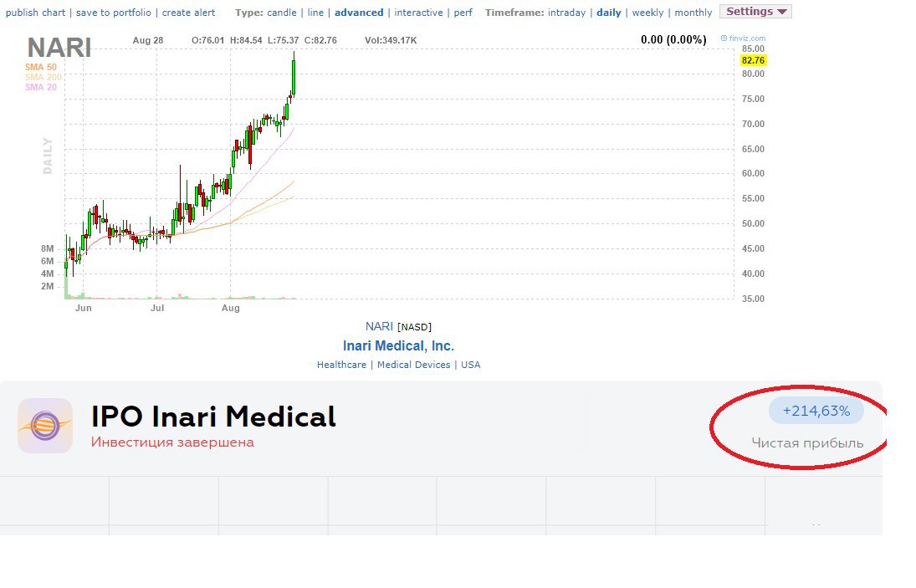Switch chart type to line
916x588 pixels.
(x=315, y=13)
